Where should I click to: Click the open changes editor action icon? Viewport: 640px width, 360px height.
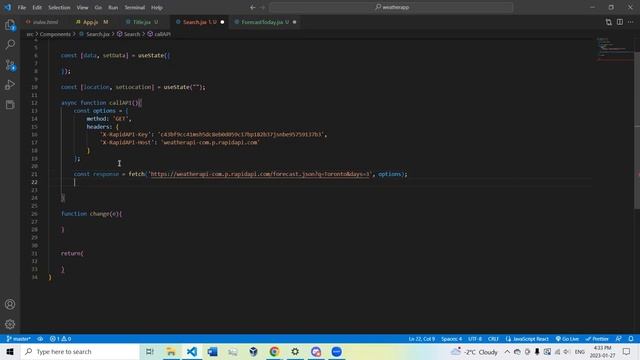(x=609, y=22)
